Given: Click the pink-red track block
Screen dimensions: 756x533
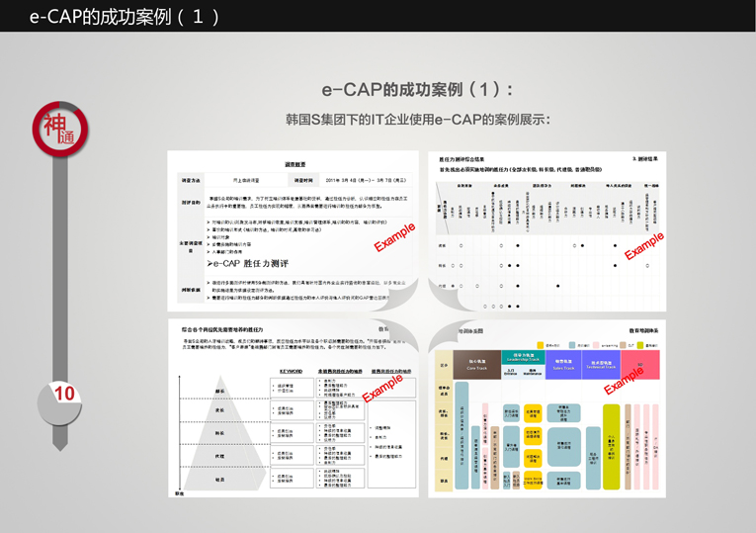Looking at the screenshot, I should click(640, 365).
